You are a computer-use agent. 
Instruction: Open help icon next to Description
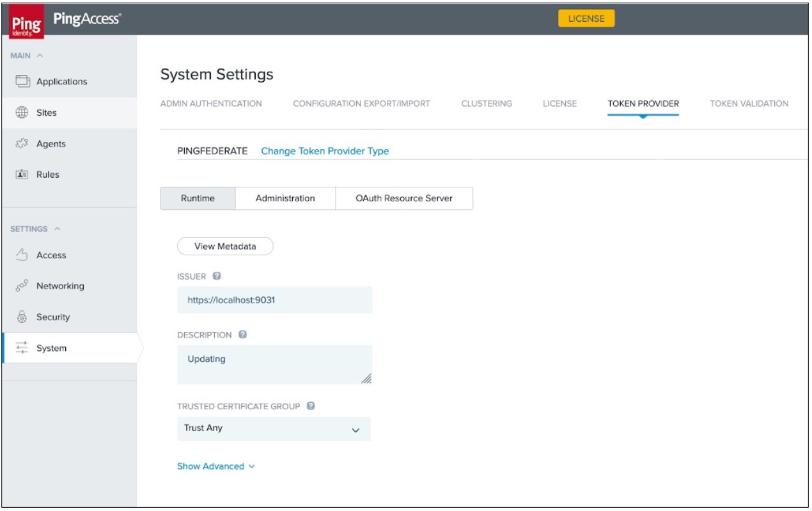pos(242,334)
